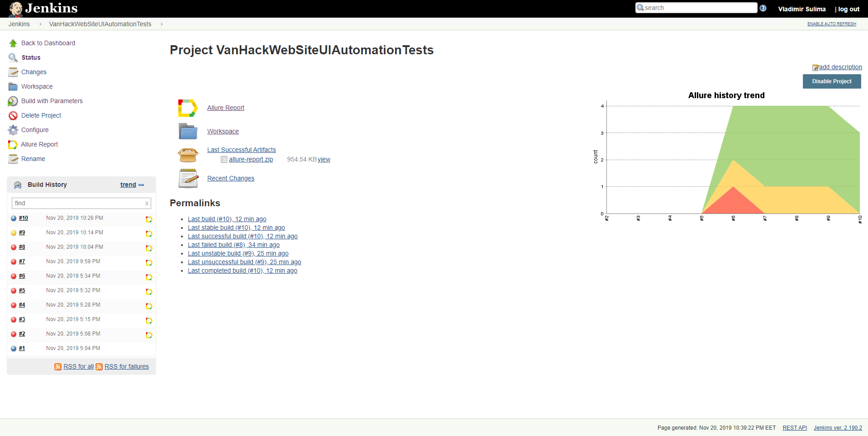The image size is (868, 436).
Task: Open the trend link in Build History
Action: pos(128,185)
